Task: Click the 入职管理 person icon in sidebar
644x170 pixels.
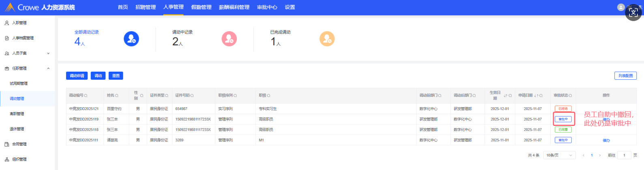Action: tap(7, 23)
